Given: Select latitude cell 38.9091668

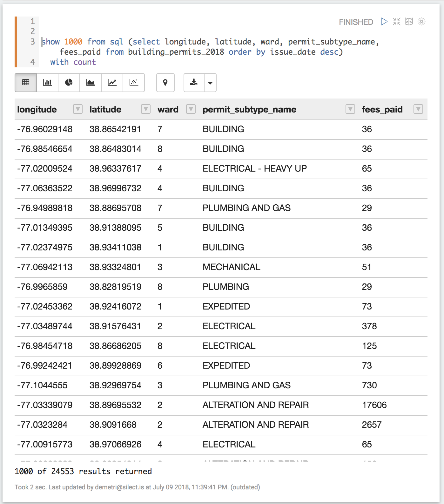Looking at the screenshot, I should click(x=113, y=425).
